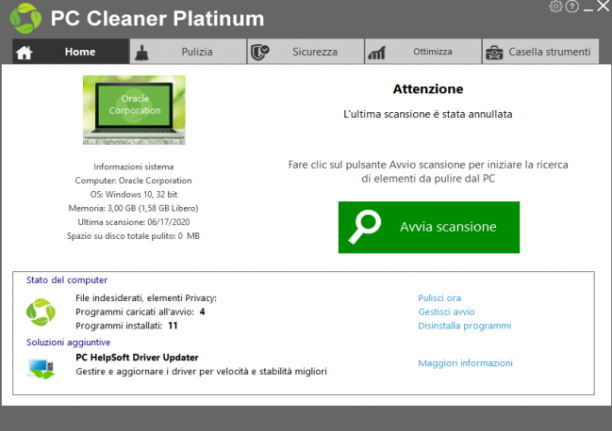Open the Gestisci avvio link
Screen dimensions: 612x431
coord(447,312)
